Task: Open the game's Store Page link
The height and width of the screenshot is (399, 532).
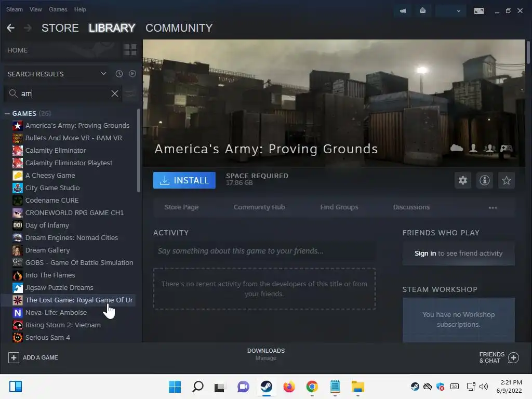Action: 181,207
